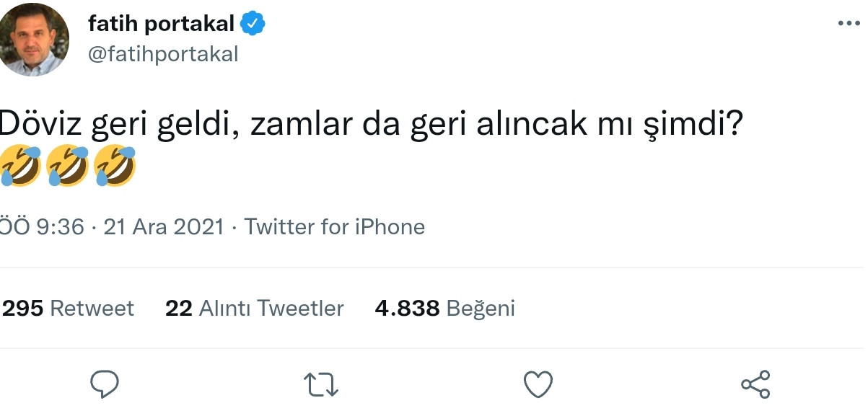Click the blue verified badge next to fatih portakal

[253, 22]
